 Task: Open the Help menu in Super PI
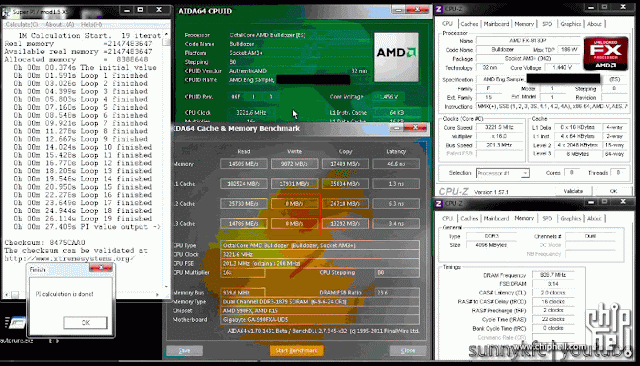click(x=91, y=24)
